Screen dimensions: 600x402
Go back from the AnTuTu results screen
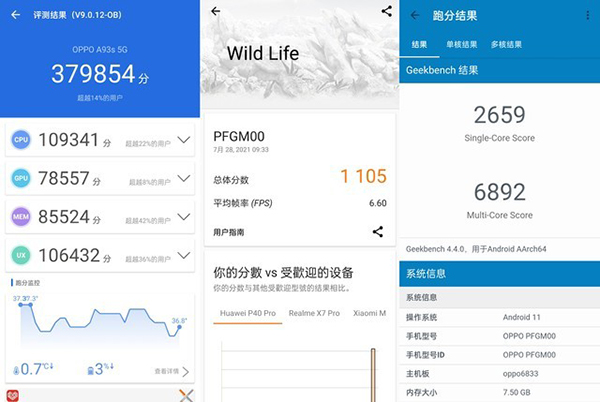(13, 15)
